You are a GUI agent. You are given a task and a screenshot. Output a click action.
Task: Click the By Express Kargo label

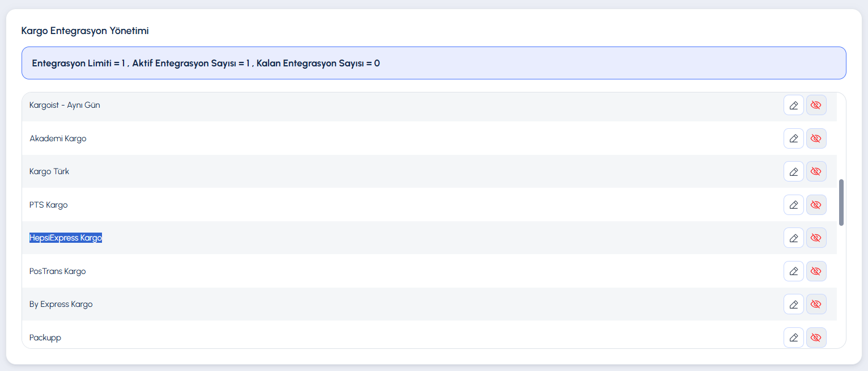click(x=61, y=304)
